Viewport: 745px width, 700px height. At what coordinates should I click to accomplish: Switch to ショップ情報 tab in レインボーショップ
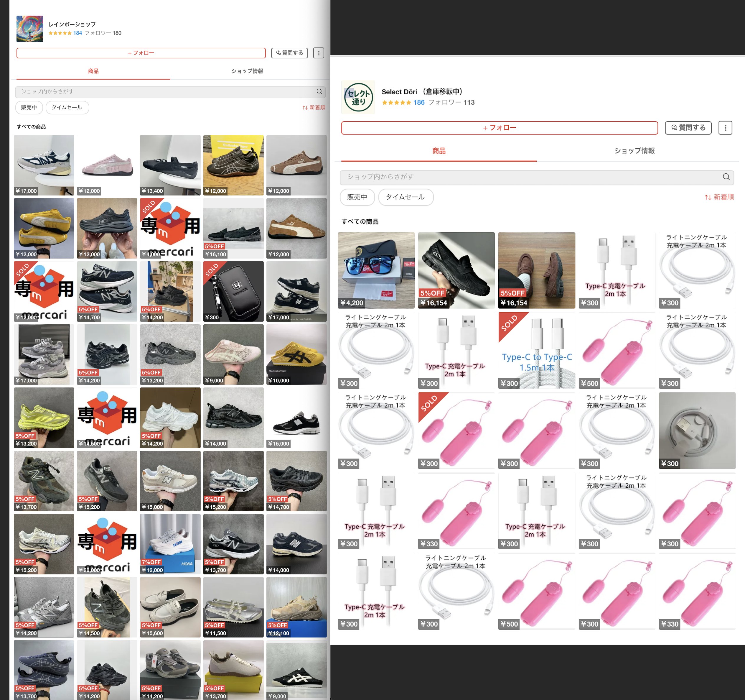(247, 71)
